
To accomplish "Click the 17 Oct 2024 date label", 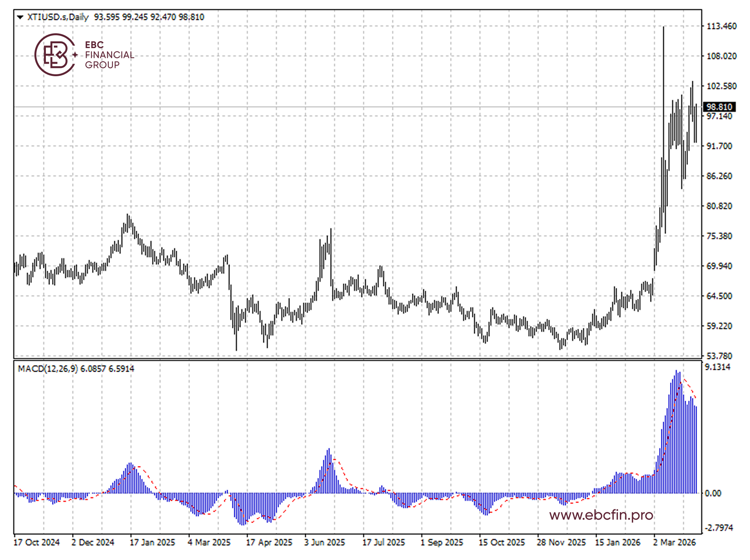I will [37, 542].
